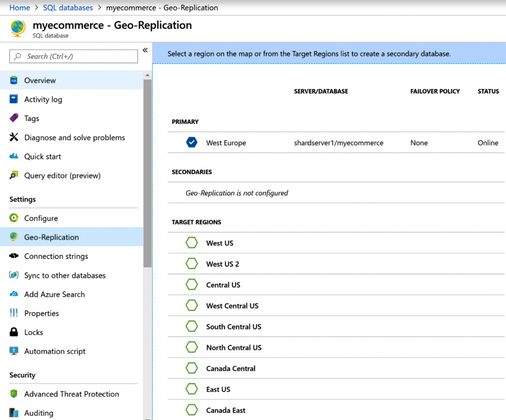Open SQL databases breadcrumb link
This screenshot has height=420, width=506.
coord(68,7)
